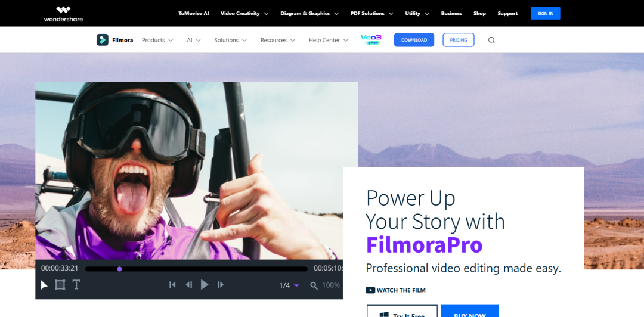Click the 00:05:10 duration timecode

coord(328,269)
